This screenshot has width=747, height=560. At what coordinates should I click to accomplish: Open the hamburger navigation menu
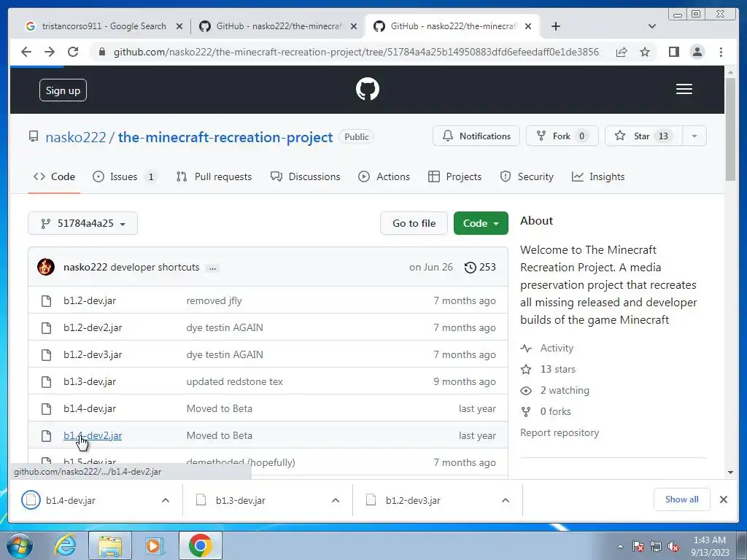pyautogui.click(x=684, y=89)
